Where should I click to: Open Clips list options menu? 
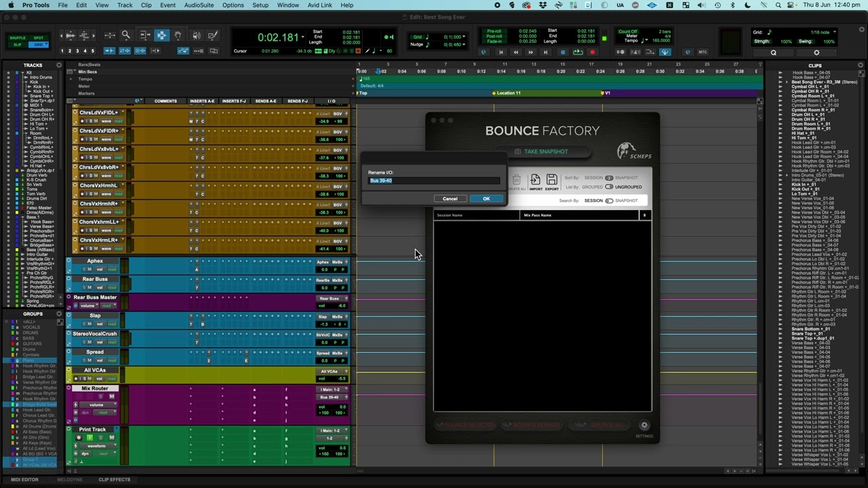861,65
